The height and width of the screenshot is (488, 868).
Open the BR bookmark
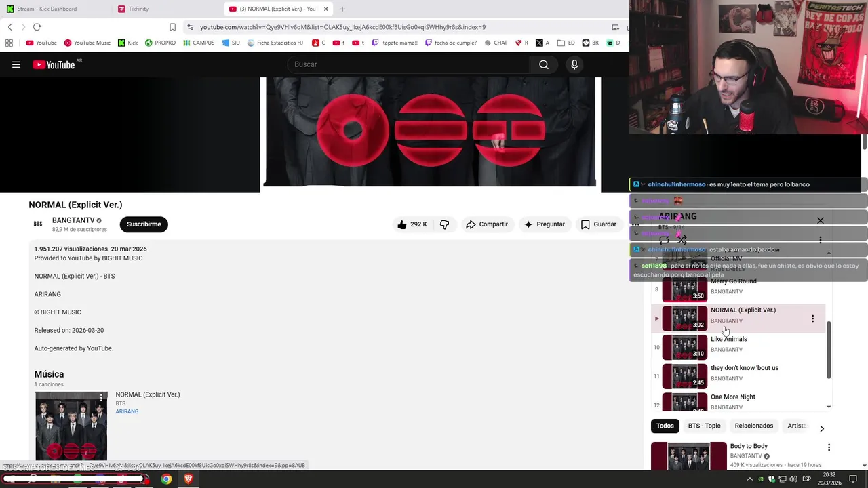tap(590, 43)
